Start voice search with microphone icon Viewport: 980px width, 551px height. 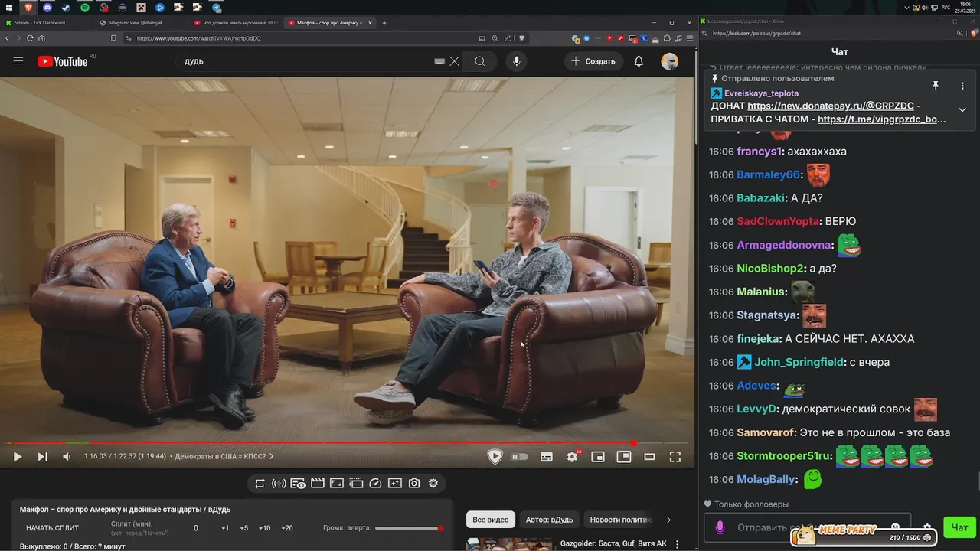517,61
